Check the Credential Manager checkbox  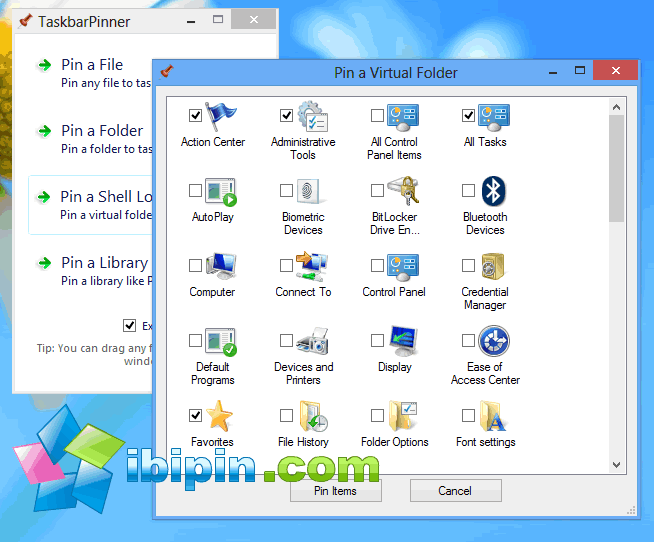coord(468,265)
